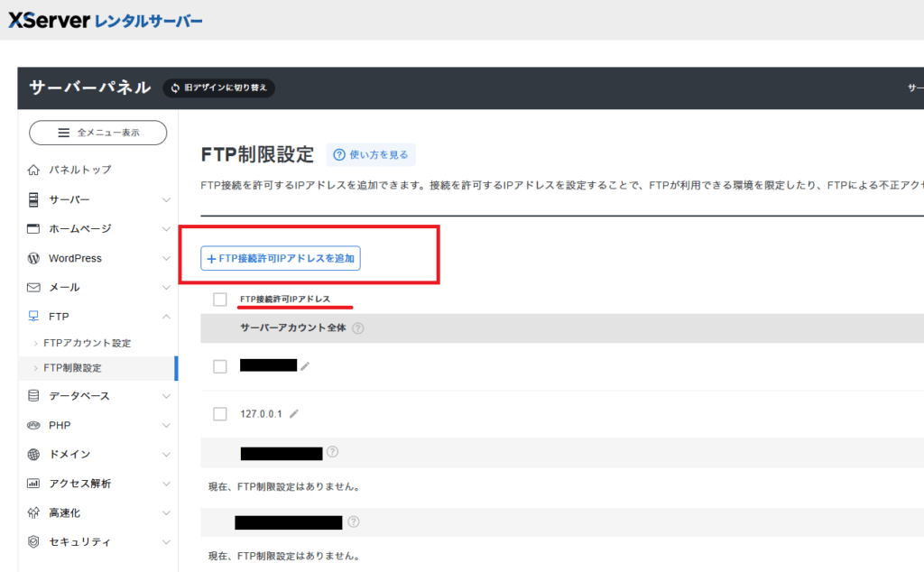The image size is (924, 572).
Task: Toggle the select-all checkbox in table header
Action: coord(220,300)
